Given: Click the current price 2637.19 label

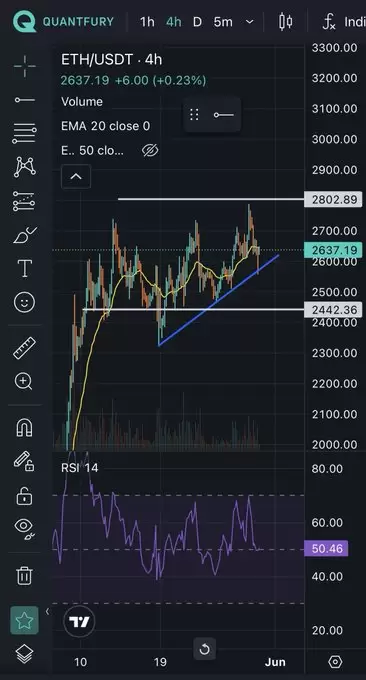Looking at the screenshot, I should click(x=333, y=250).
